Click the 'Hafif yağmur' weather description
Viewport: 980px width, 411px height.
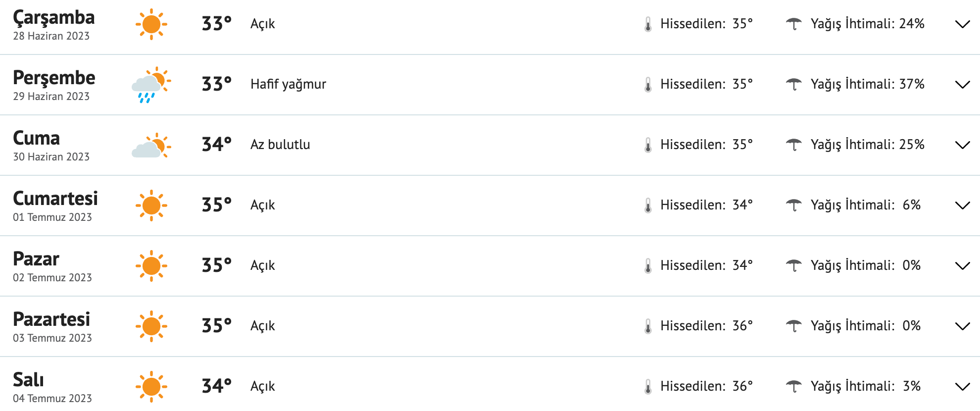288,84
